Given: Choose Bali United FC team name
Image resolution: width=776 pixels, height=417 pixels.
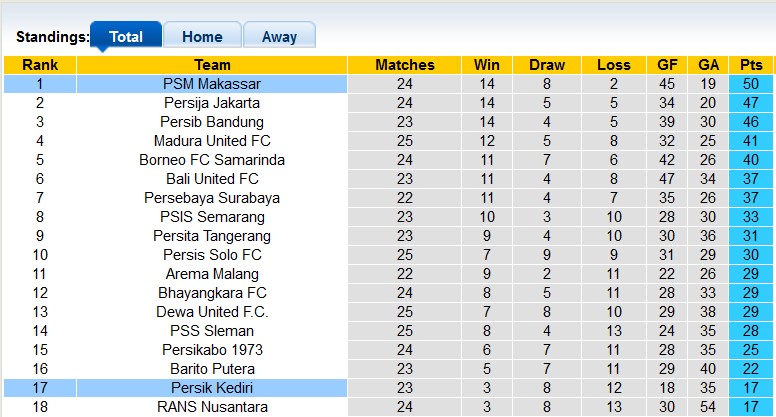Looking at the screenshot, I should point(212,179).
